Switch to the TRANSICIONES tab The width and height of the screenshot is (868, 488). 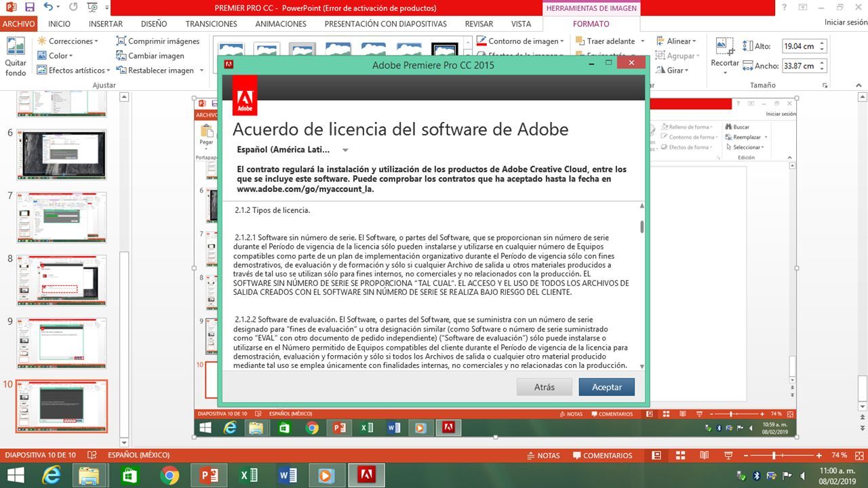[212, 24]
